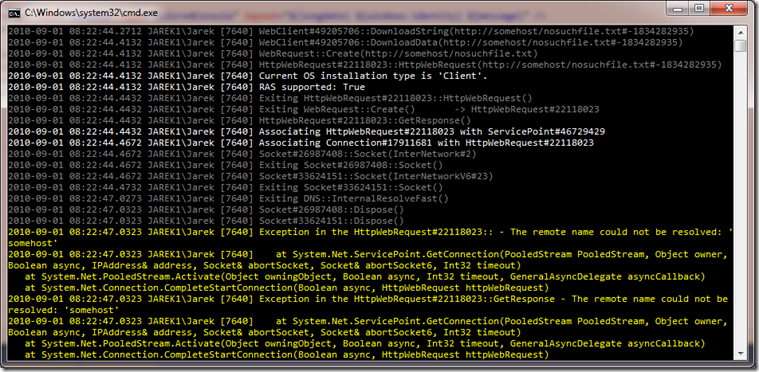Click the HttpWebRequest#22118023::HttpWebRequest(http://somehost/nosuchfile.txt#-1834282935) line
The image size is (759, 372).
(365, 65)
